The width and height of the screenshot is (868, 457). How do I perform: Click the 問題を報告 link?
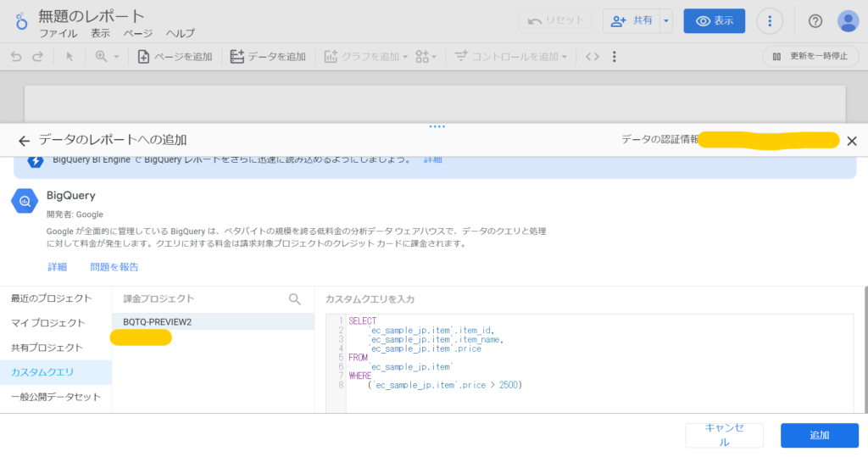tap(114, 267)
